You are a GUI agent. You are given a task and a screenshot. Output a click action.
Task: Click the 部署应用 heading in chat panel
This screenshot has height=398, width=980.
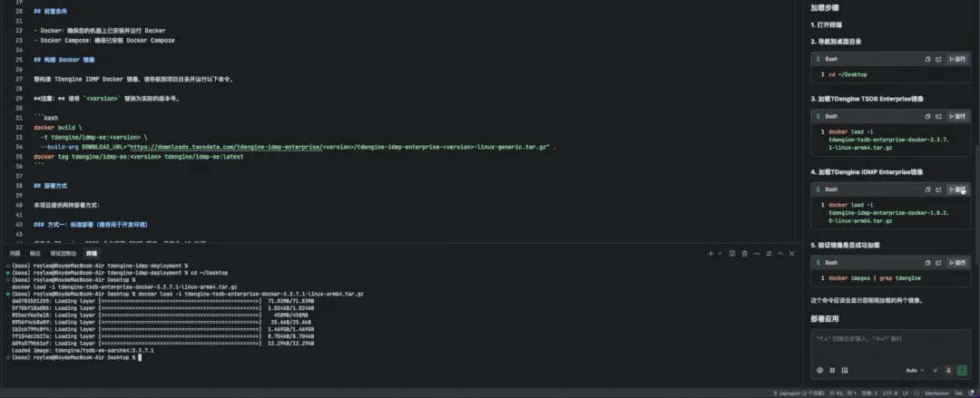point(824,318)
